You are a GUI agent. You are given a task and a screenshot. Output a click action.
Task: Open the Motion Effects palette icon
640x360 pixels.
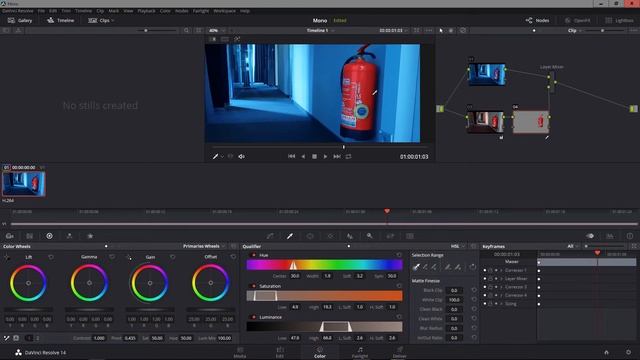[x=90, y=236]
